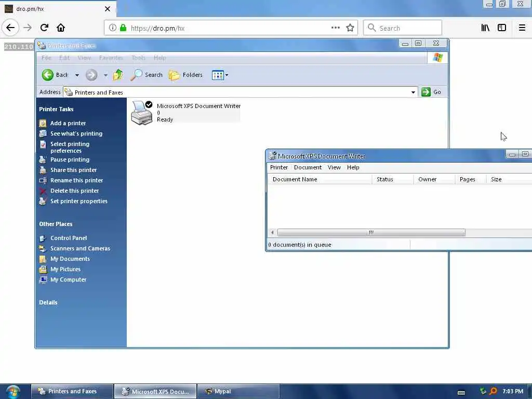
Task: Click Rename this printer
Action: pos(77,180)
